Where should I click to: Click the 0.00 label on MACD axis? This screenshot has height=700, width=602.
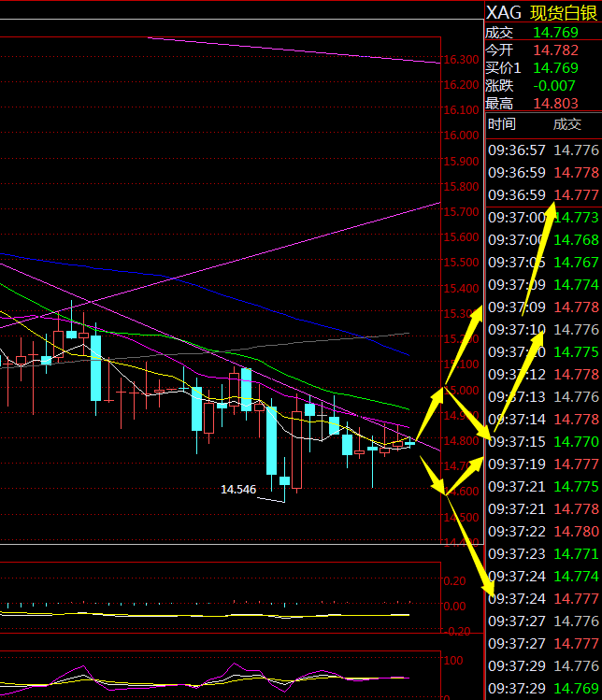coord(454,607)
